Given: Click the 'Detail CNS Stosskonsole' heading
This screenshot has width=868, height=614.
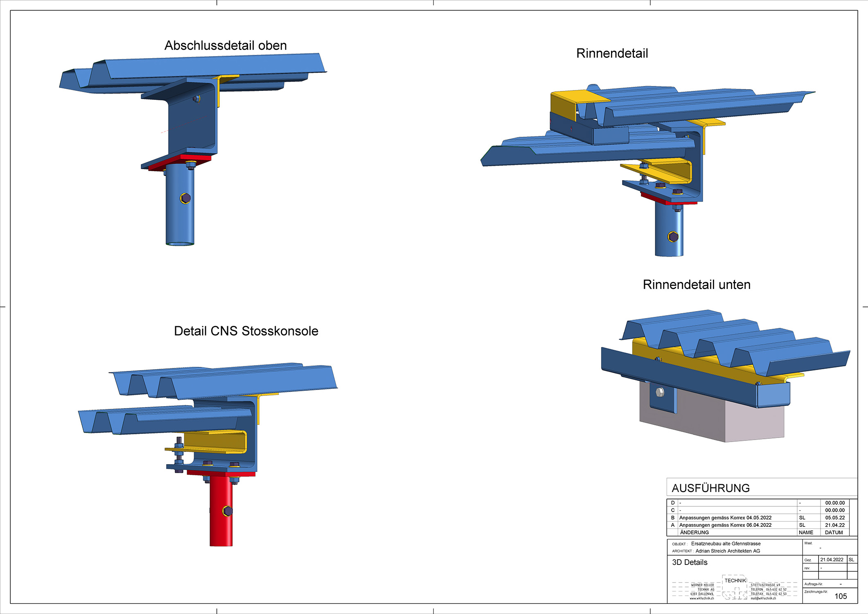Looking at the screenshot, I should coord(246,331).
